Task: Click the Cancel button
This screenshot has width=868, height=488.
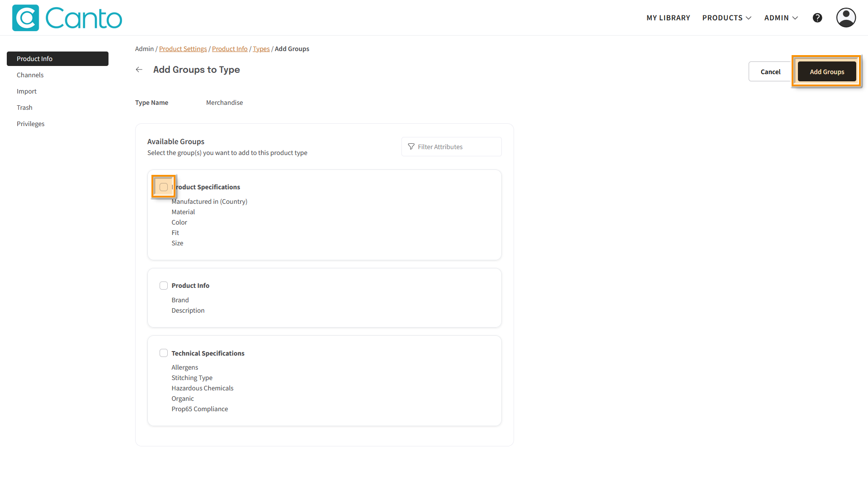Action: tap(770, 72)
